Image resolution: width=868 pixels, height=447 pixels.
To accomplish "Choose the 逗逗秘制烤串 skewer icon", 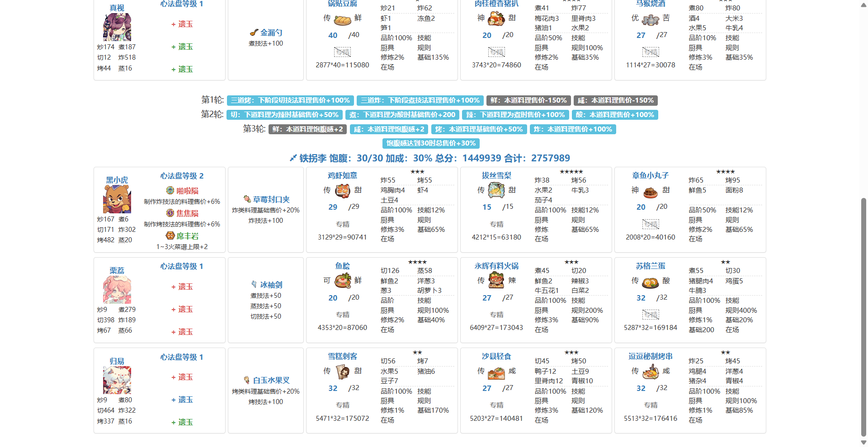I will 650,372.
